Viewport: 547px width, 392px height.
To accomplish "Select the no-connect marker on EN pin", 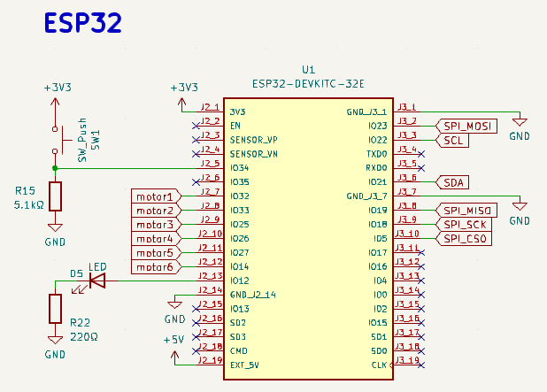I will [x=196, y=126].
